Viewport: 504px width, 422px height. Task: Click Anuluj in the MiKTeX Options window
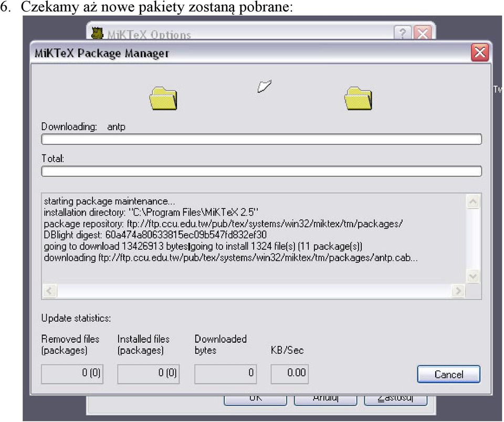click(x=325, y=399)
